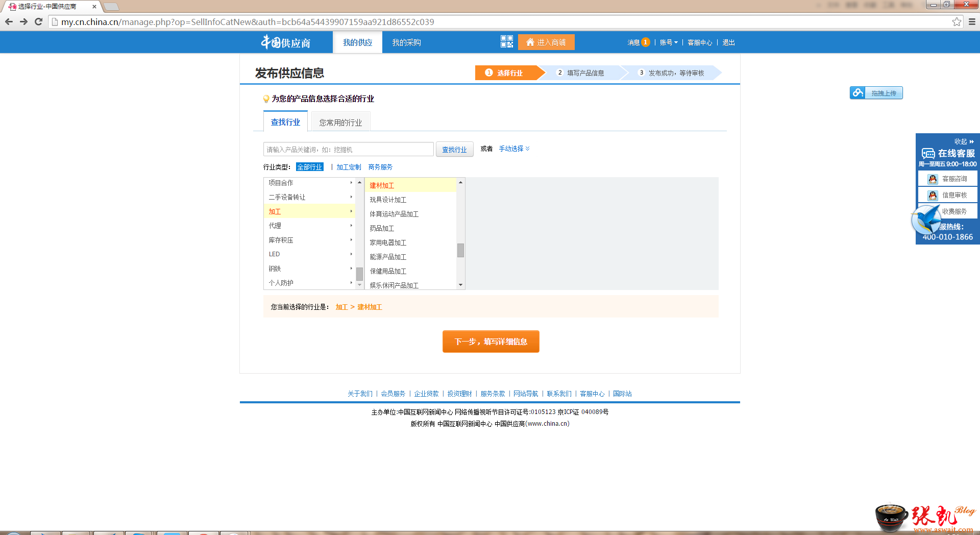This screenshot has height=535, width=980.
Task: Select 全部行业 industry type filter
Action: (309, 167)
